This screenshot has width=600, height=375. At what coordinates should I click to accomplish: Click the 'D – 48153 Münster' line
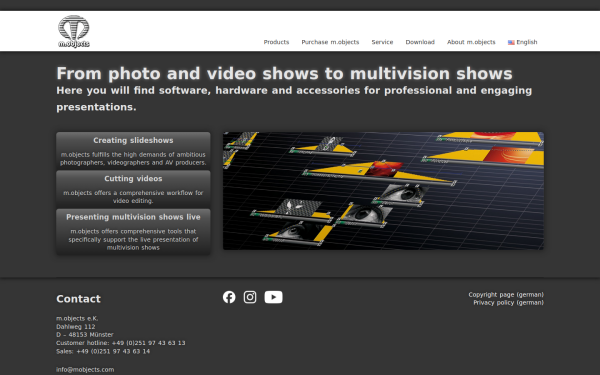click(x=85, y=335)
